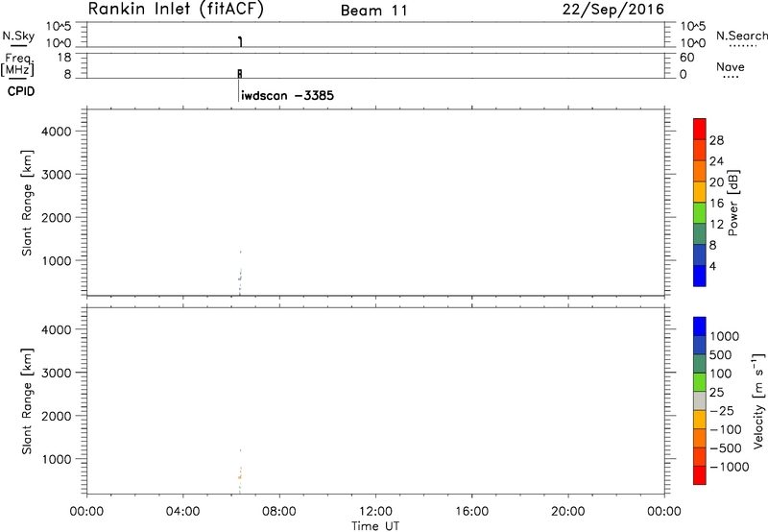Select the 'Velocity [m s-1]' colorbar label

coord(758,400)
